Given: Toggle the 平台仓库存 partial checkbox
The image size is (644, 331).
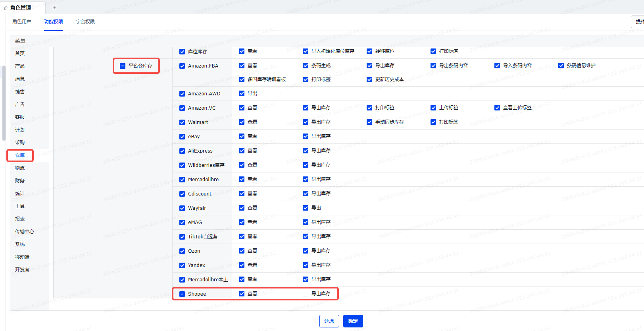Looking at the screenshot, I should point(123,66).
